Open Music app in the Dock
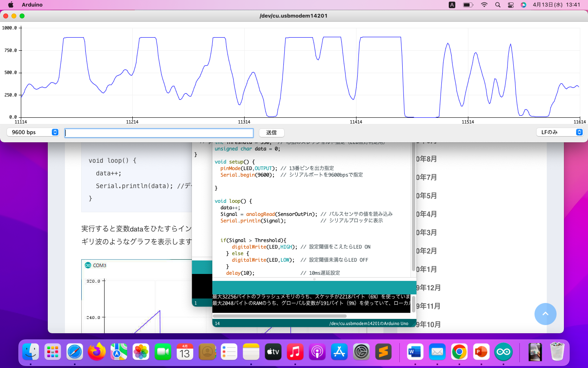The image size is (588, 368). click(x=295, y=352)
